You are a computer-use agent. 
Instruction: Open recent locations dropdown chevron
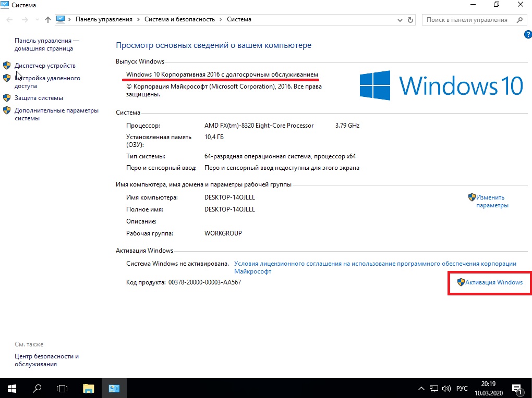point(37,20)
